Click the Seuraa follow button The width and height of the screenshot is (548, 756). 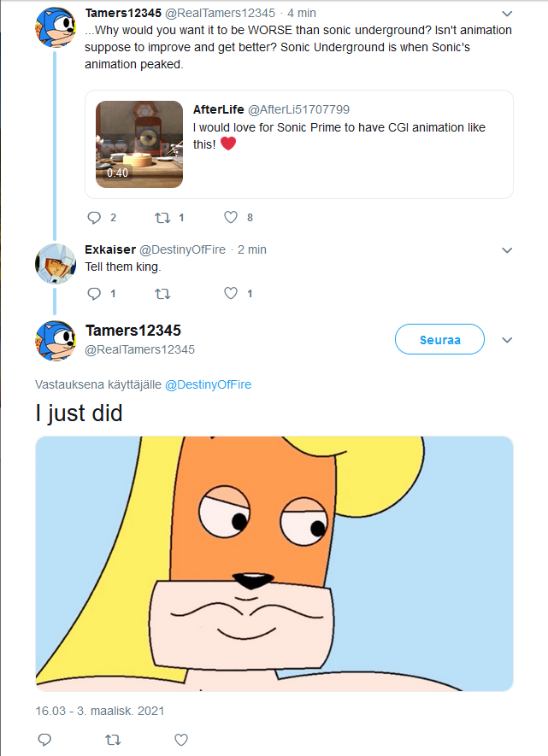(x=439, y=340)
